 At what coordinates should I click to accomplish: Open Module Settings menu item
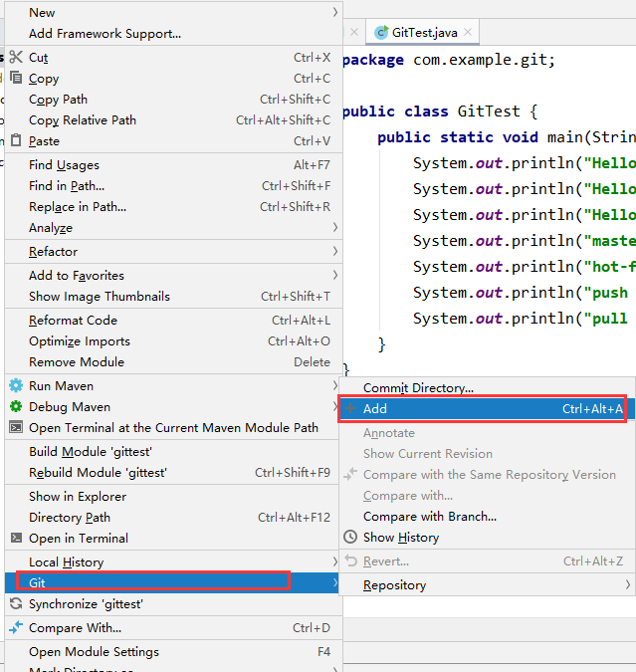tap(173, 651)
